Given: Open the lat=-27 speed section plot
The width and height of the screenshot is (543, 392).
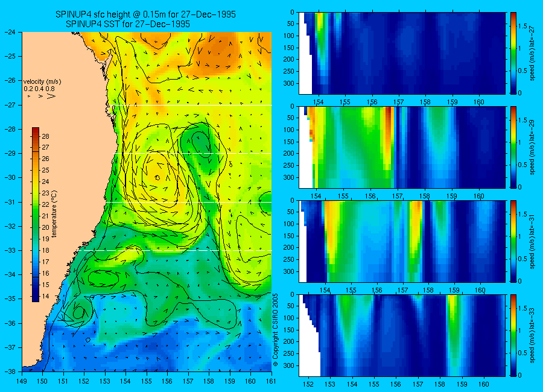Looking at the screenshot, I should click(402, 53).
